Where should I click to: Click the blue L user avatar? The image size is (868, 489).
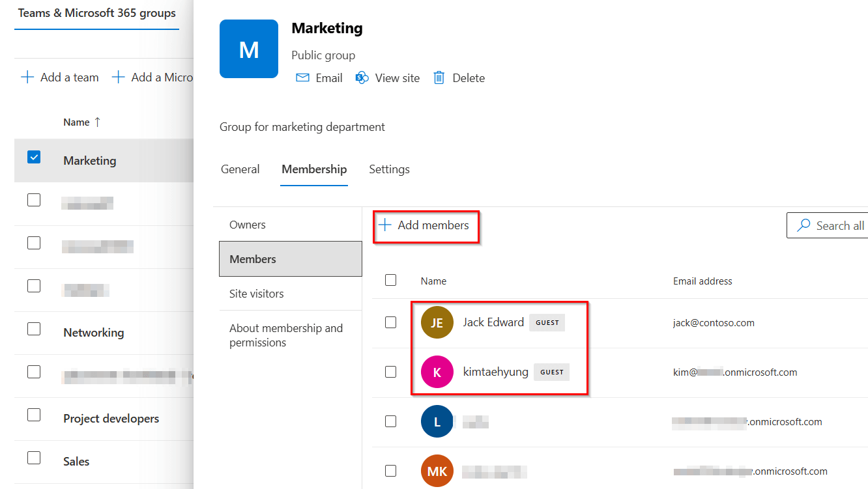437,422
